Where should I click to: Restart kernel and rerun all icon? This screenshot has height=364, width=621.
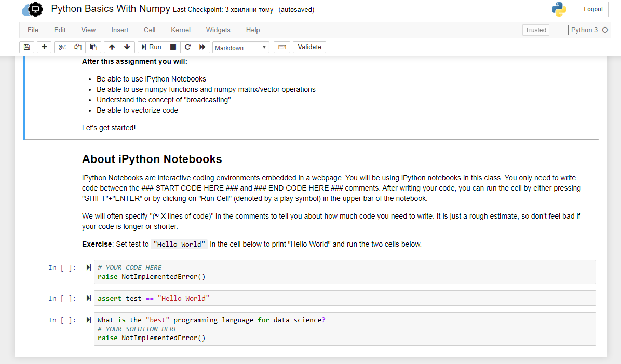(x=203, y=47)
